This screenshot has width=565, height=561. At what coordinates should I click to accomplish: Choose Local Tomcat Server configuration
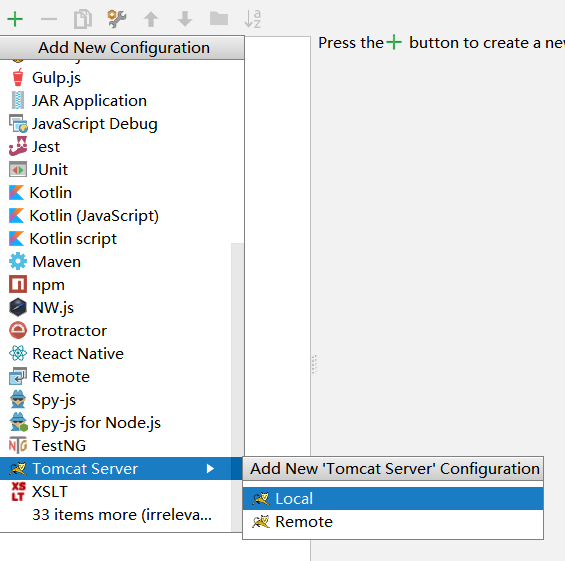[393, 499]
